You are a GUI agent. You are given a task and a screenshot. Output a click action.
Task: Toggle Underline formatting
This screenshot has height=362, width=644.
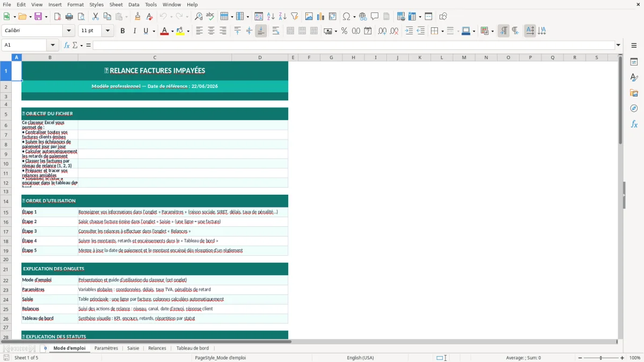click(x=145, y=31)
